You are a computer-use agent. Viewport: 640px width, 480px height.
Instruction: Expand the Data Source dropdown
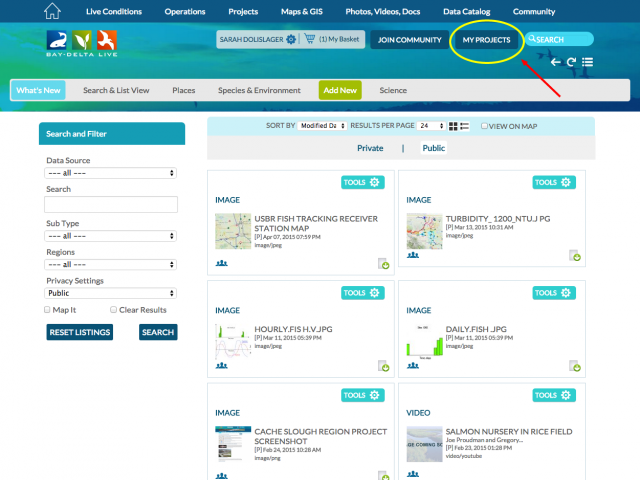tap(110, 173)
